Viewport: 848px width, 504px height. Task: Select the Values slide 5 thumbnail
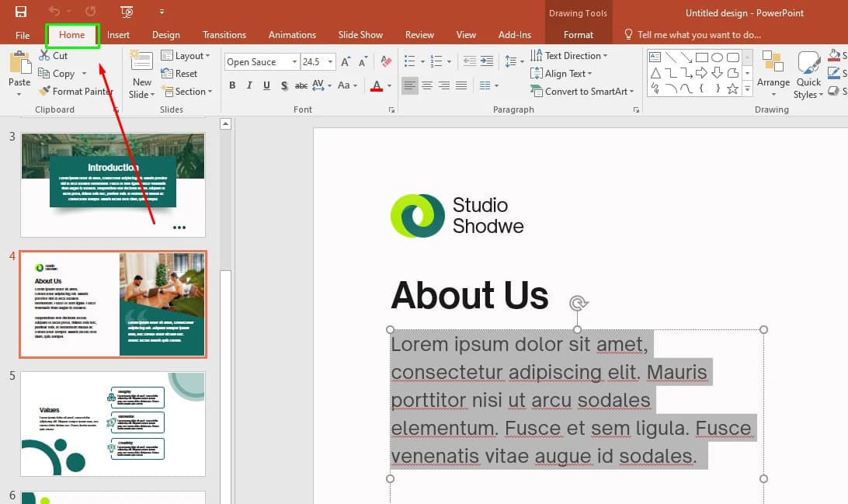coord(113,424)
